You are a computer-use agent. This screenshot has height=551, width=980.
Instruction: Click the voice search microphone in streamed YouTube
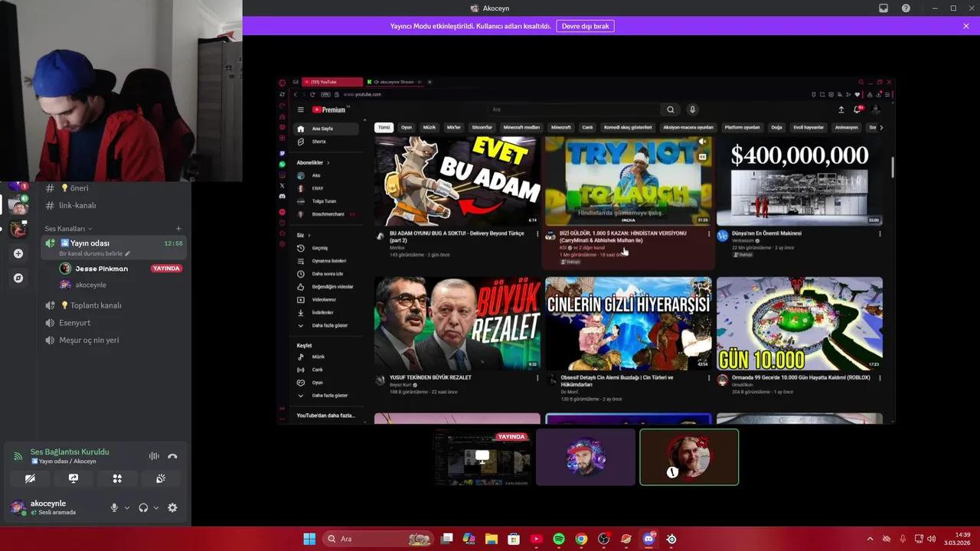692,109
